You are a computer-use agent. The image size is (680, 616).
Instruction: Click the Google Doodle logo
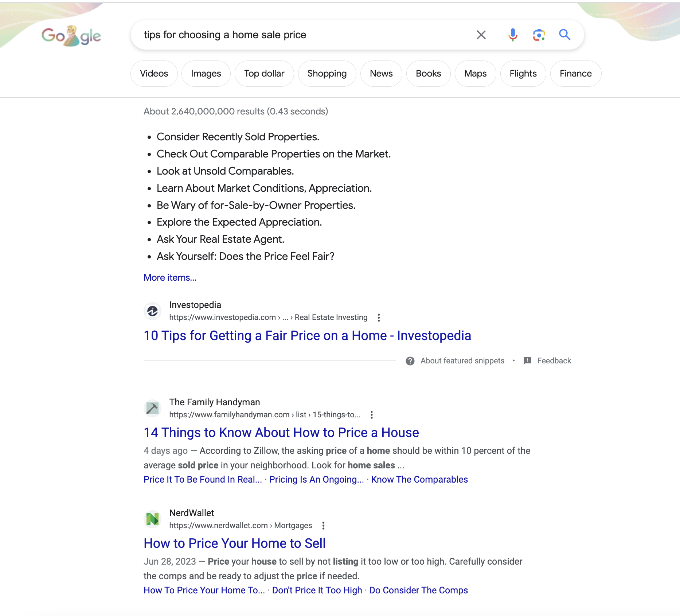[x=71, y=36]
